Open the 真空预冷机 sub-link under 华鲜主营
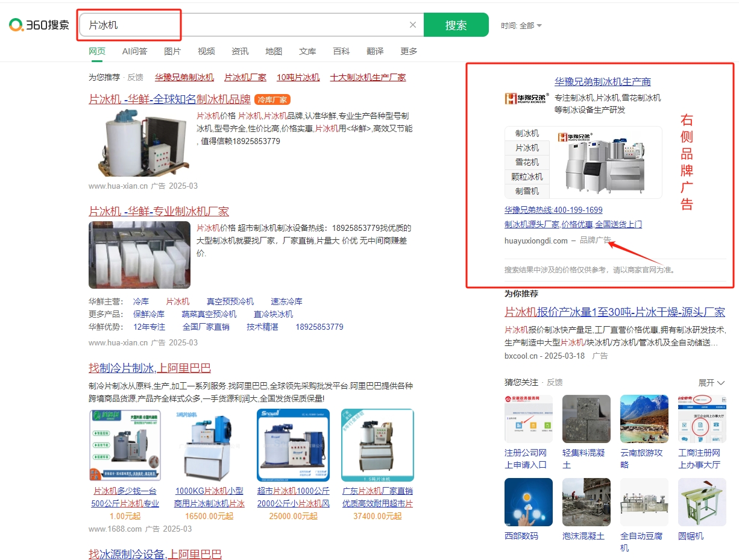This screenshot has height=560, width=739. (230, 301)
